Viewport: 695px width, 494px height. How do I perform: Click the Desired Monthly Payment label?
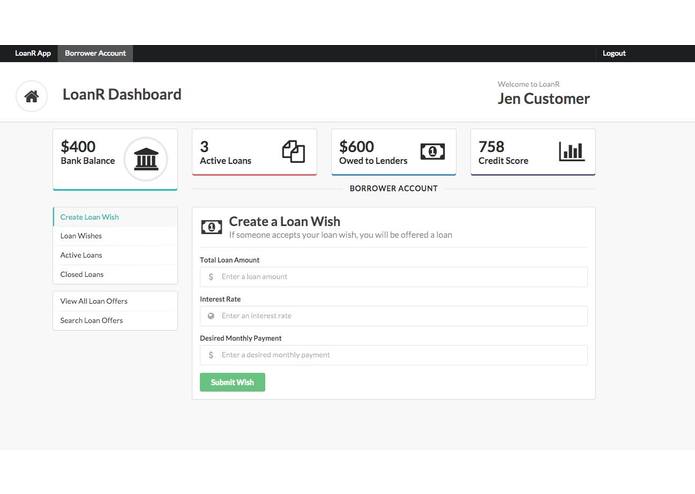click(241, 338)
